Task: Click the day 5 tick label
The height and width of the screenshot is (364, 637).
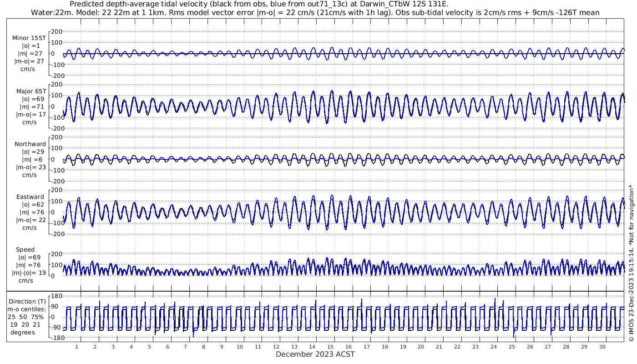Action: coord(149,347)
